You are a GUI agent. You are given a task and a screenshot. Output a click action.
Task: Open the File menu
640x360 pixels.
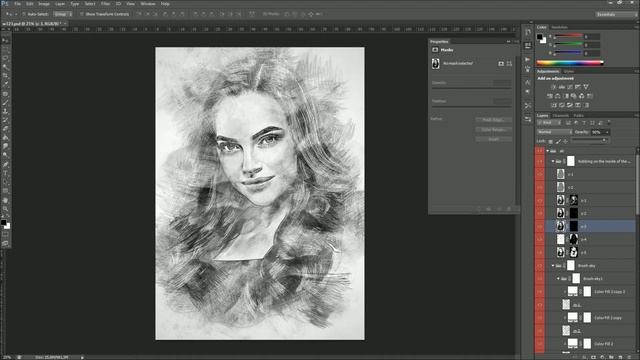tap(17, 4)
